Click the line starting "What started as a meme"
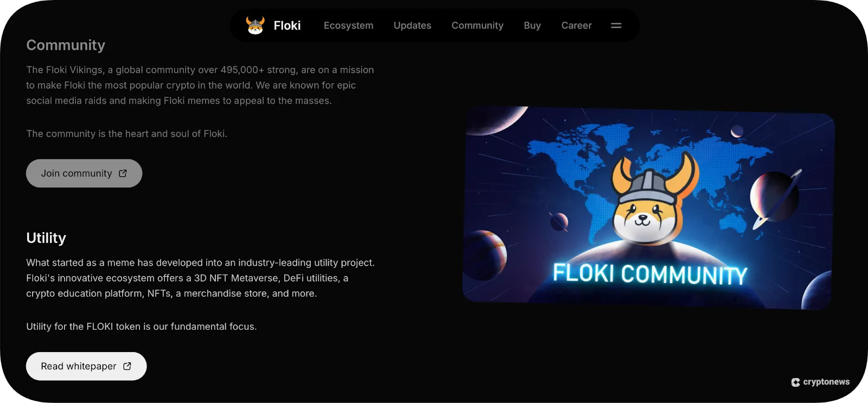The height and width of the screenshot is (403, 868). 201,263
